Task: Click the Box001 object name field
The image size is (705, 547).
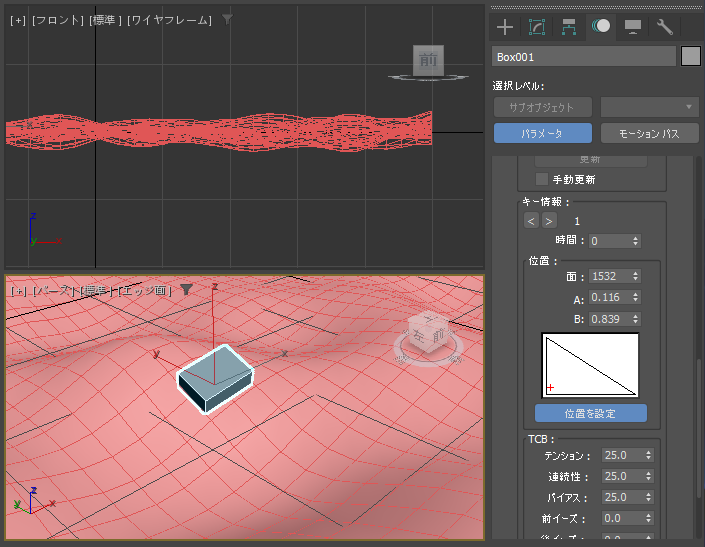Action: pos(584,57)
